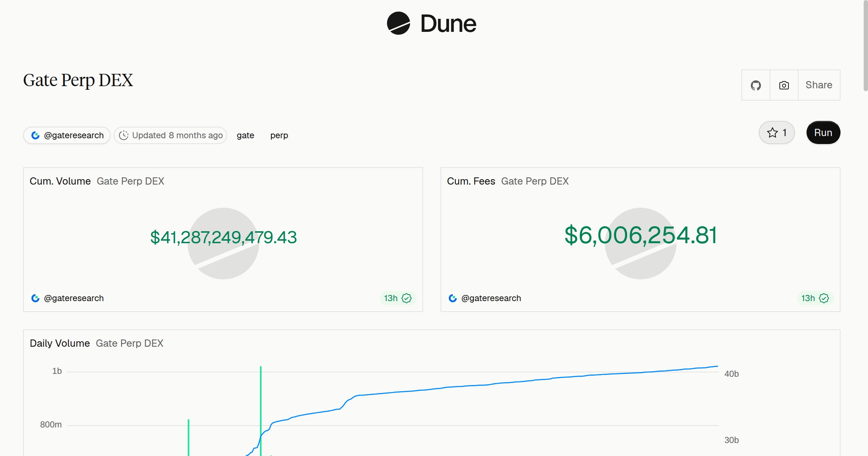Open @gateresearch profile chip in header
The width and height of the screenshot is (868, 456).
click(67, 135)
